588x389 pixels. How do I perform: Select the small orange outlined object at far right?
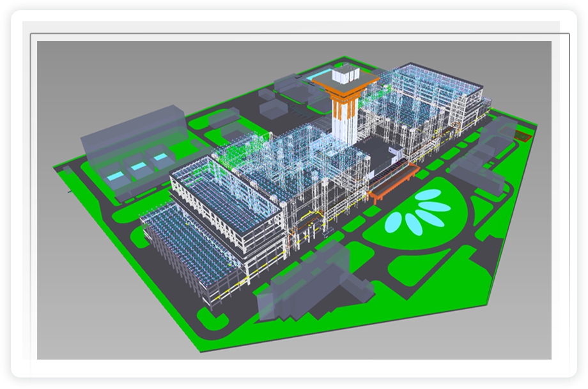[523, 135]
